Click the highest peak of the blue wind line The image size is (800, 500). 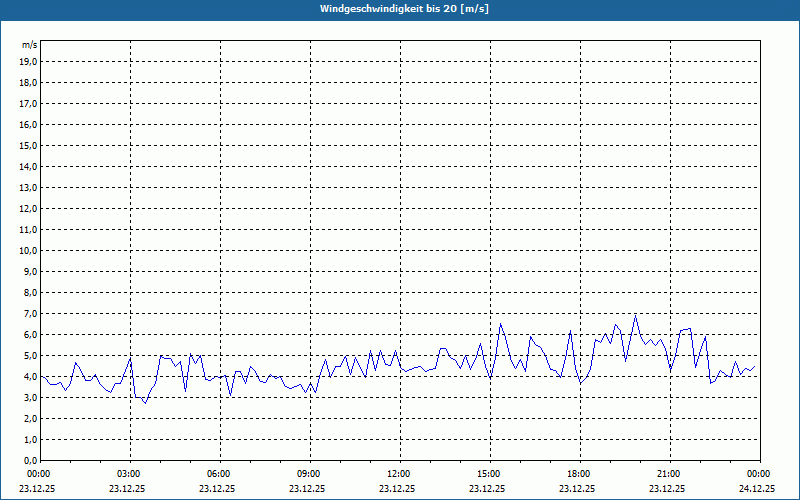(635, 316)
